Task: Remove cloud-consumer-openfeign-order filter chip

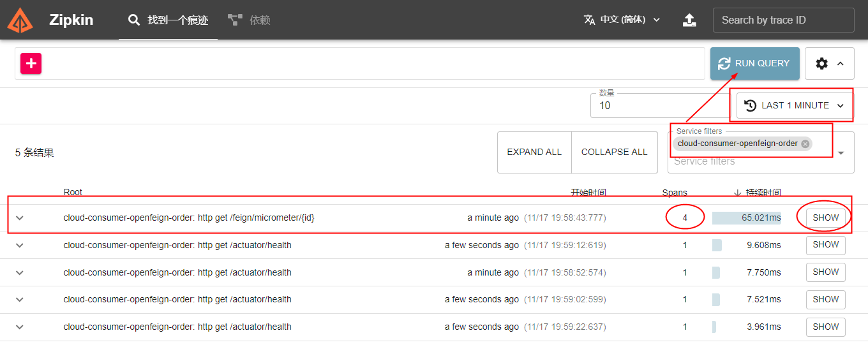Action: [x=805, y=144]
